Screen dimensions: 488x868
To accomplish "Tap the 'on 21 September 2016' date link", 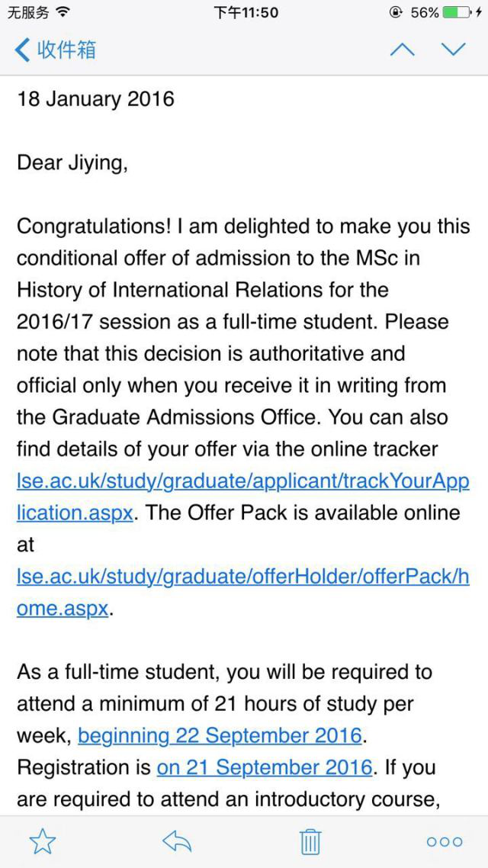I will (265, 767).
